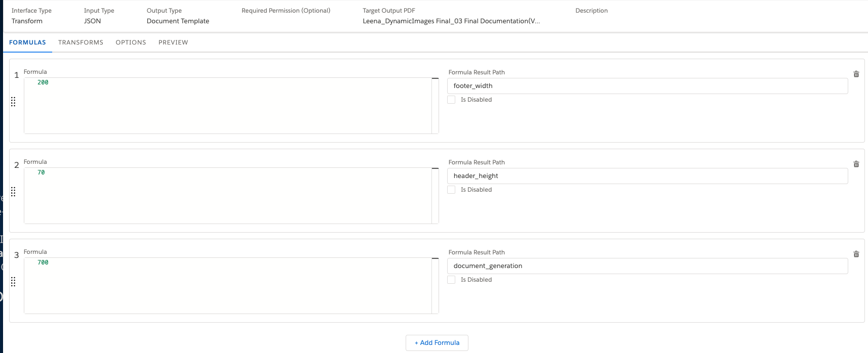The height and width of the screenshot is (353, 868).
Task: Open the Options tab
Action: tap(131, 42)
